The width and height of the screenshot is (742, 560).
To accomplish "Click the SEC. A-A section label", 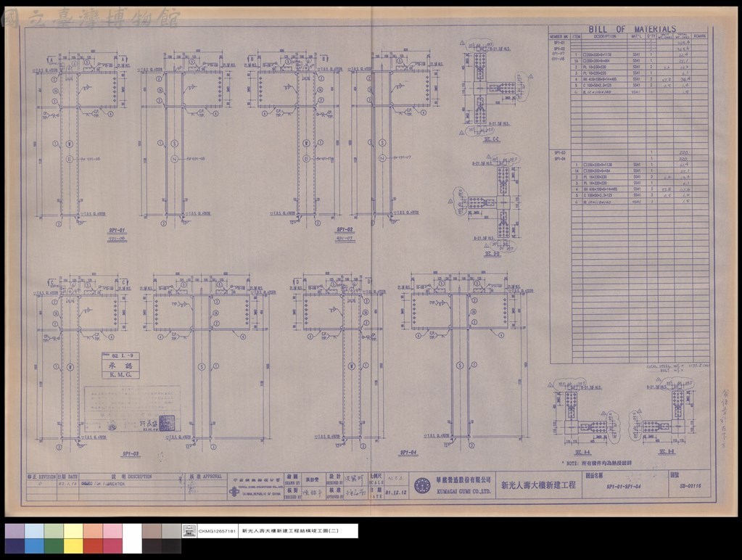I will click(582, 453).
